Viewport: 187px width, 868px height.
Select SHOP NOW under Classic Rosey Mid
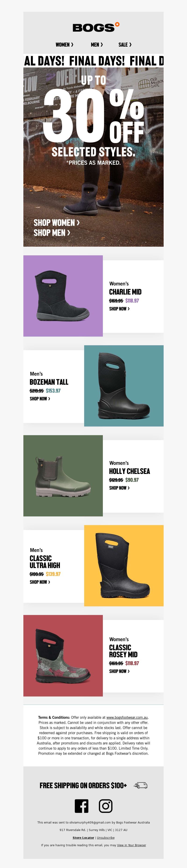click(x=119, y=671)
